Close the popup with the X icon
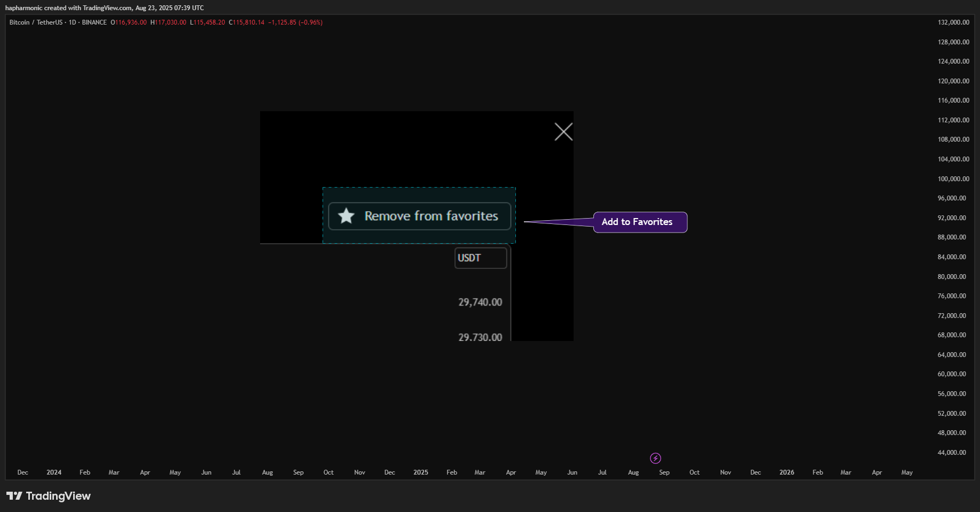The width and height of the screenshot is (980, 512). [563, 131]
